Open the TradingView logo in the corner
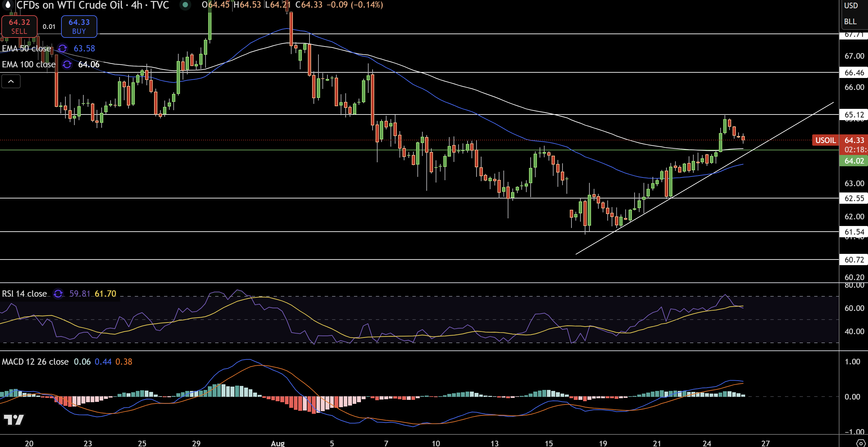This screenshot has width=868, height=447. coord(14,419)
